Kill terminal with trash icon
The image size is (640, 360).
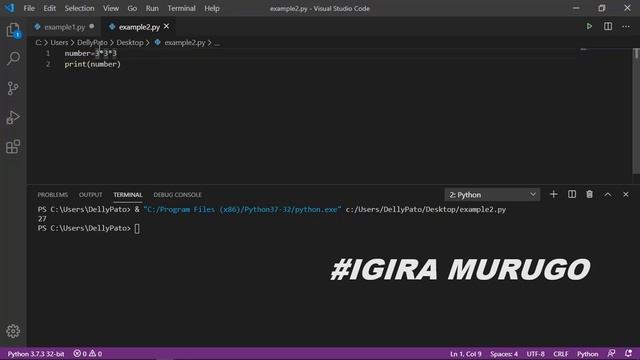point(589,194)
